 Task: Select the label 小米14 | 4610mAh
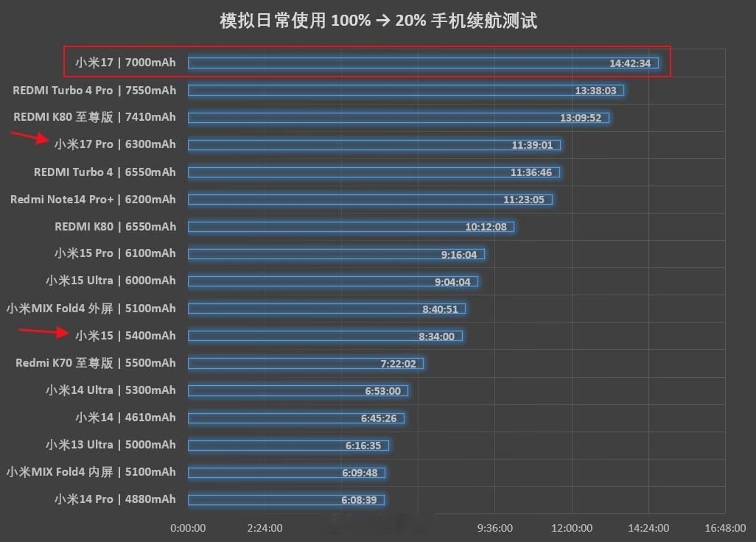(125, 418)
